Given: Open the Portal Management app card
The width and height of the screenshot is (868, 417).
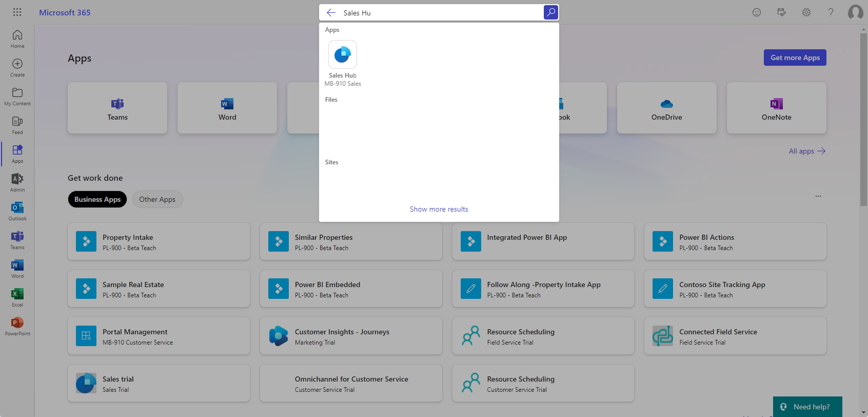Looking at the screenshot, I should click(159, 336).
